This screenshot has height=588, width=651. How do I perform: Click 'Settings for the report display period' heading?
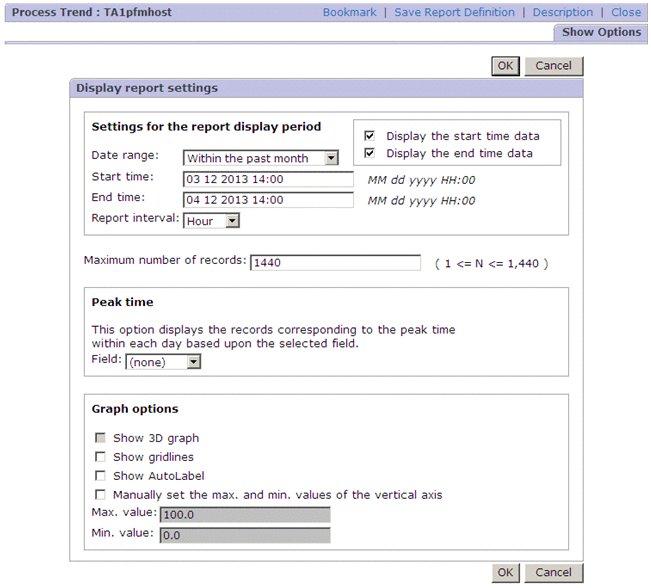(206, 127)
